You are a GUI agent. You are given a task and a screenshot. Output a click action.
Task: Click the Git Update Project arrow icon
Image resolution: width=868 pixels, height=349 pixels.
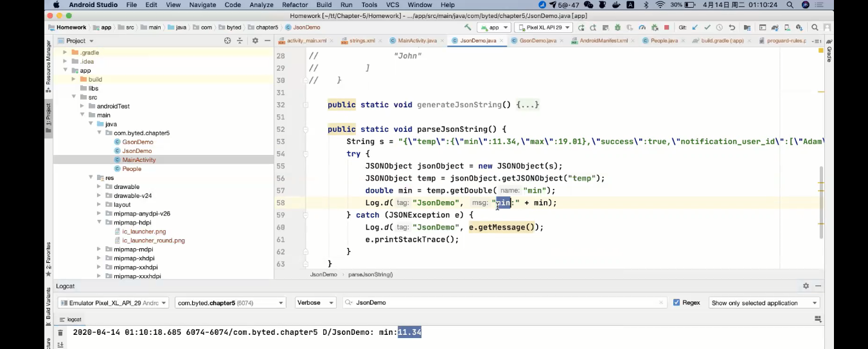tap(695, 28)
